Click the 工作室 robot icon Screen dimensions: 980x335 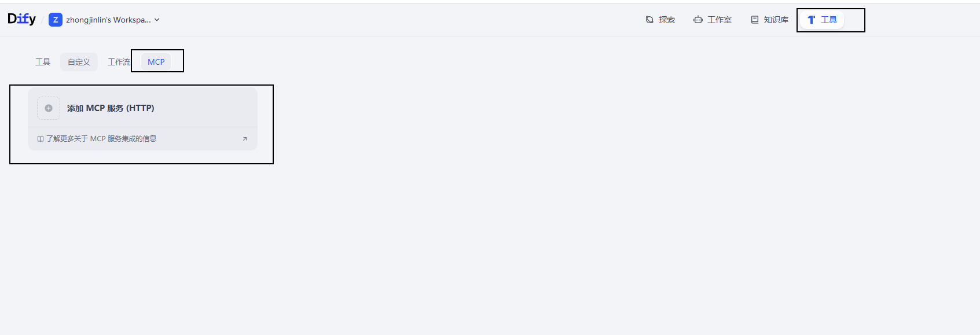pos(698,20)
